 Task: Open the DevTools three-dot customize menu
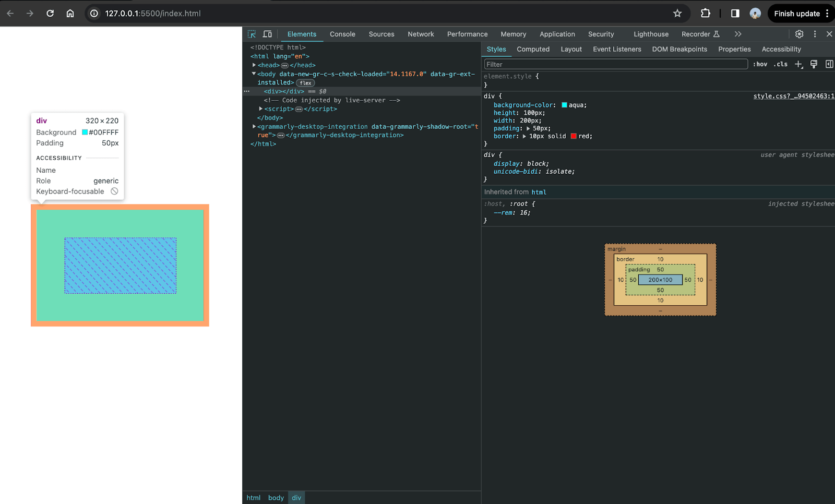tap(815, 34)
